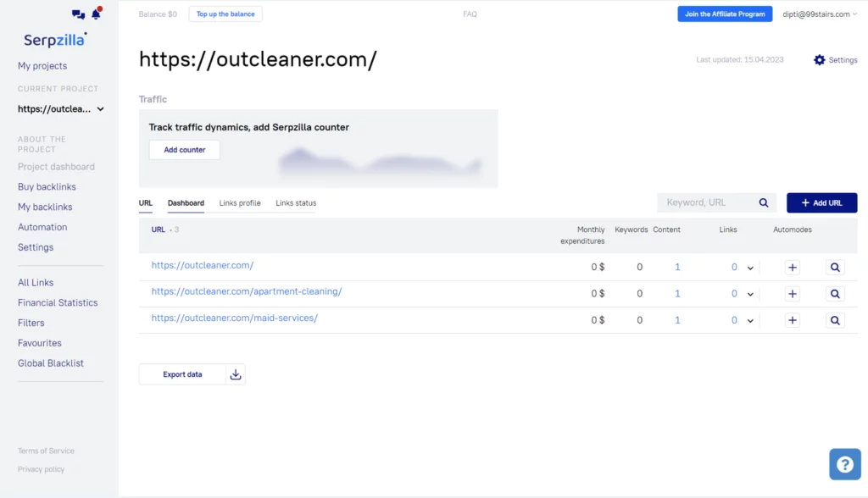Click the Export data button
The height and width of the screenshot is (498, 868).
(x=182, y=374)
